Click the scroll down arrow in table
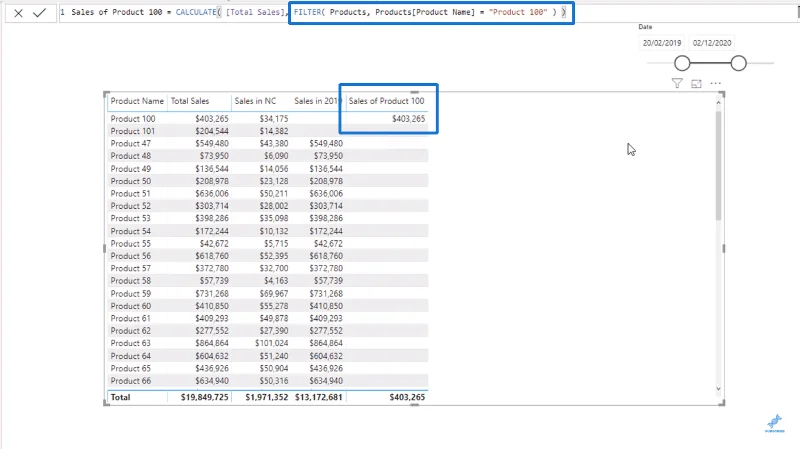This screenshot has height=449, width=800. pyautogui.click(x=718, y=389)
